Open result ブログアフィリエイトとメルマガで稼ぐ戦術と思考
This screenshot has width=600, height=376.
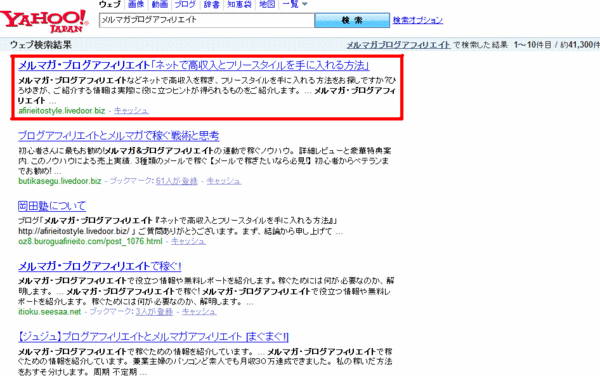click(119, 136)
